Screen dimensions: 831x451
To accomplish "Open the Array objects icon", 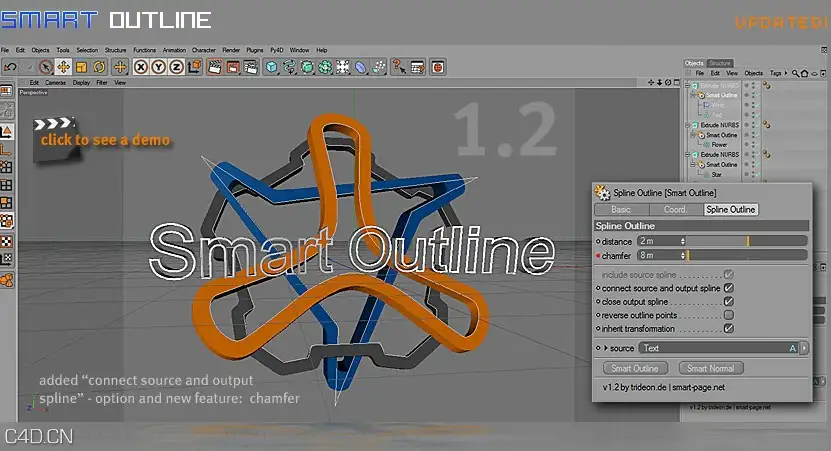I will click(x=343, y=67).
